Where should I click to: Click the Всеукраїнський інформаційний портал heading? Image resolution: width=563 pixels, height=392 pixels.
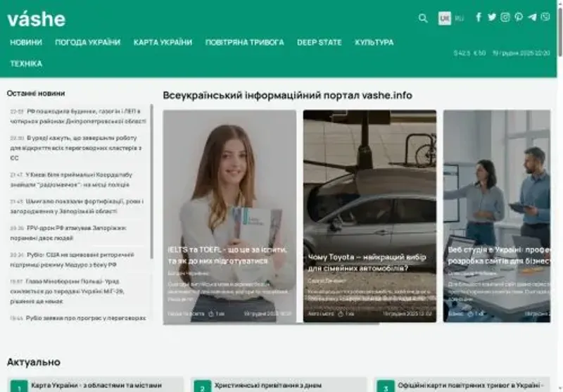coord(288,96)
